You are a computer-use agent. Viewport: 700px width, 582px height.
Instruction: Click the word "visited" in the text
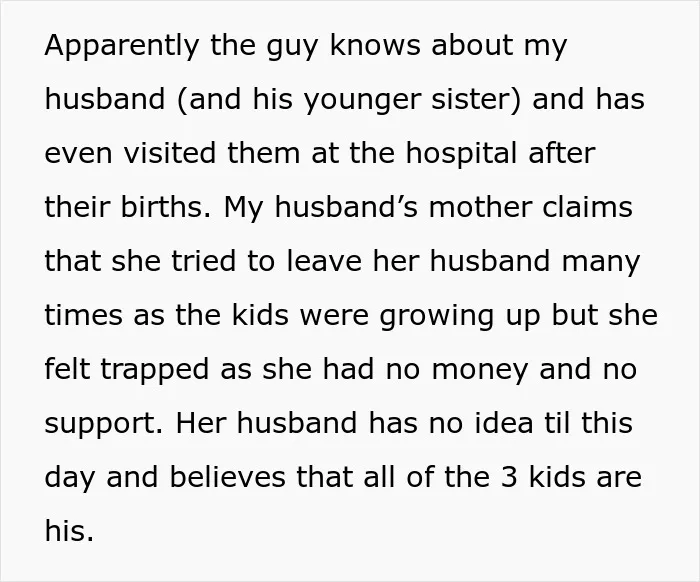pos(170,153)
